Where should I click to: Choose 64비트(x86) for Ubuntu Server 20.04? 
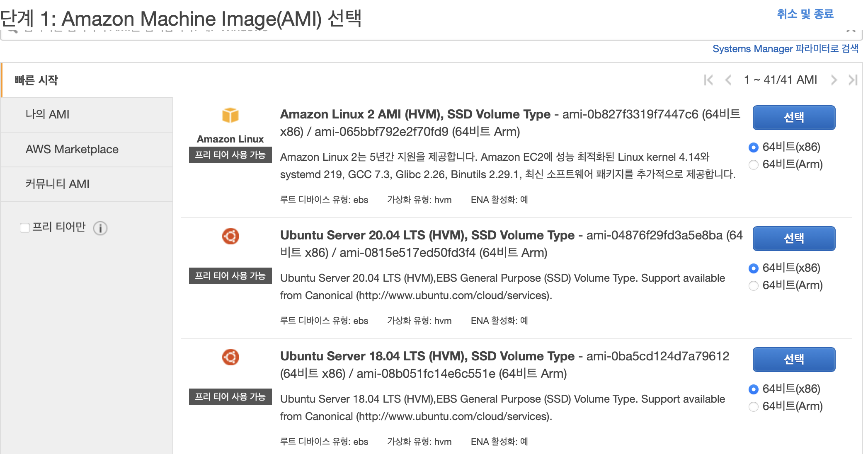coord(753,268)
